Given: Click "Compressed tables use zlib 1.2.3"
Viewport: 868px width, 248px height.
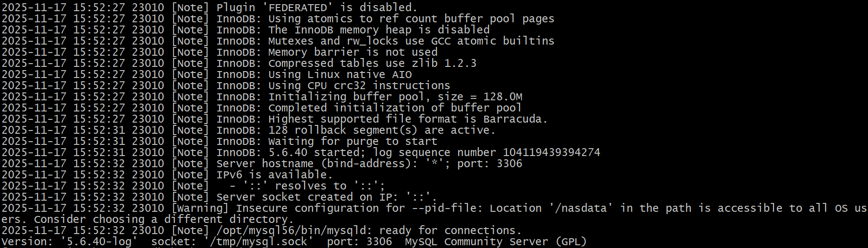Looking at the screenshot, I should tap(372, 64).
